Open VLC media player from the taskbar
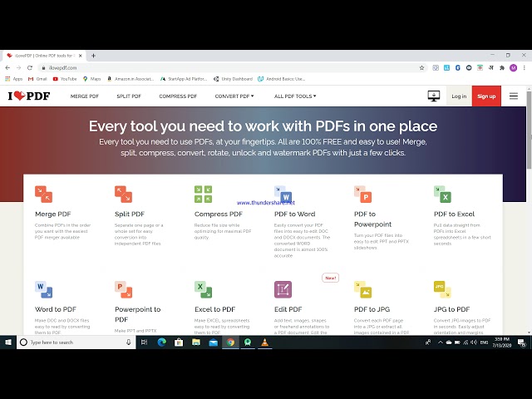 click(x=264, y=342)
